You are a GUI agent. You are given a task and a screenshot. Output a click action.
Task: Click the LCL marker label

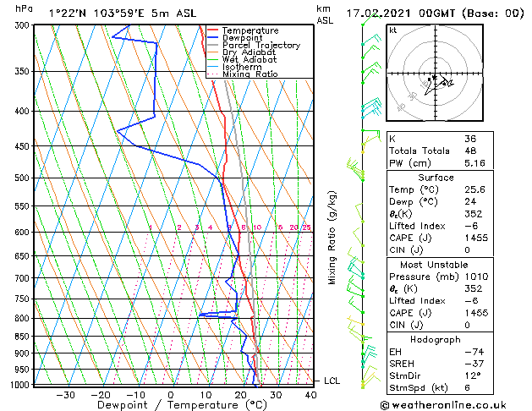332,381
